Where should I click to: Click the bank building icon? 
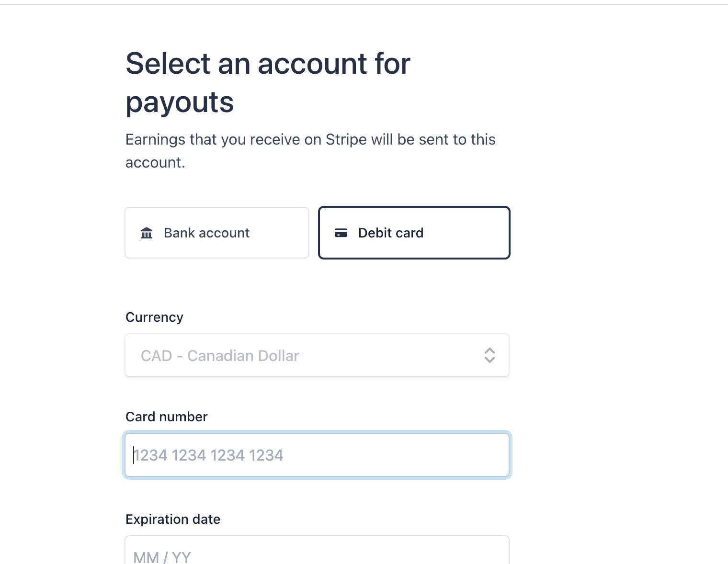(x=147, y=233)
